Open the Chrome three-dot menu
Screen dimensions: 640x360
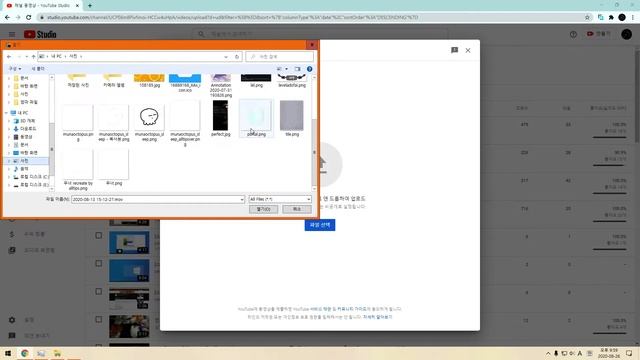(x=633, y=17)
